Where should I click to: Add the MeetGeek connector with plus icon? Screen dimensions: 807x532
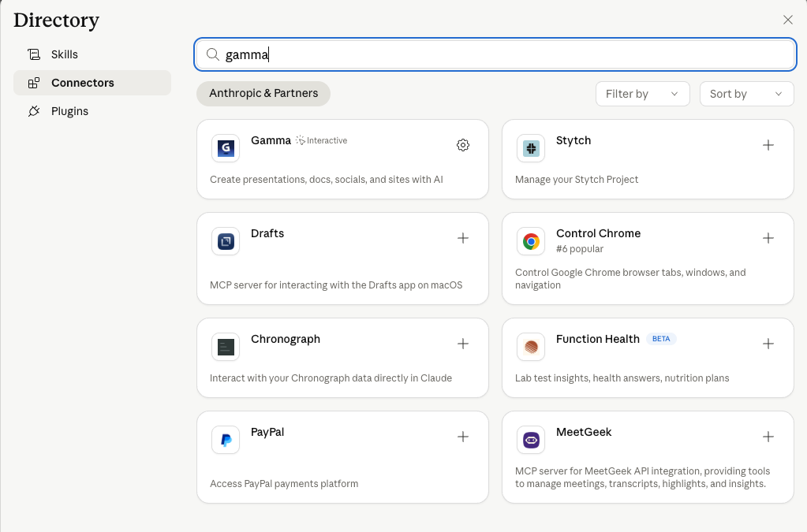point(768,437)
